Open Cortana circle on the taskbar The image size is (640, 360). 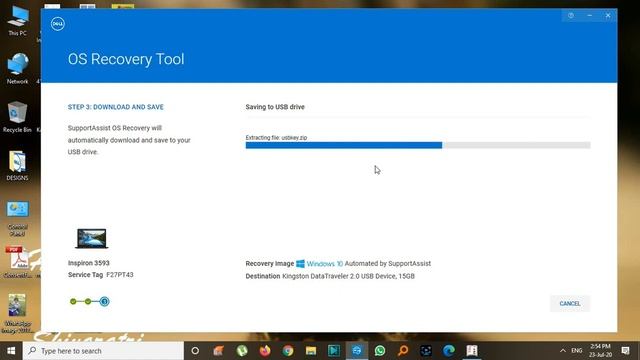pos(195,351)
